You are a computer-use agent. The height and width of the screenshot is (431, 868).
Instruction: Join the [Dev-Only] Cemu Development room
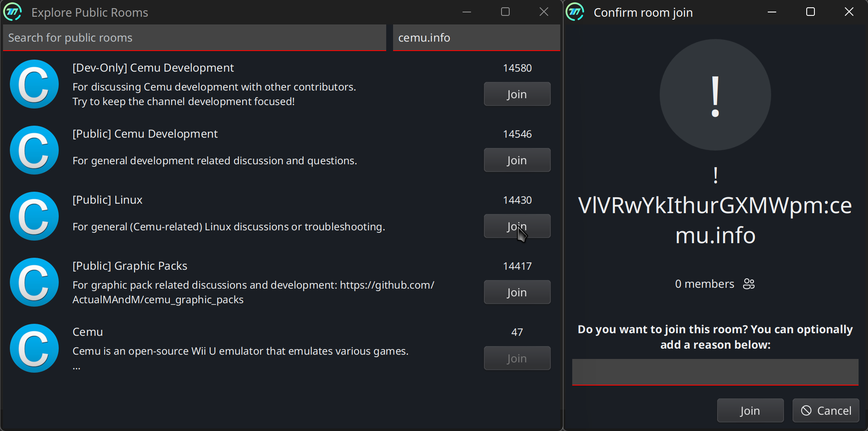[x=517, y=94]
